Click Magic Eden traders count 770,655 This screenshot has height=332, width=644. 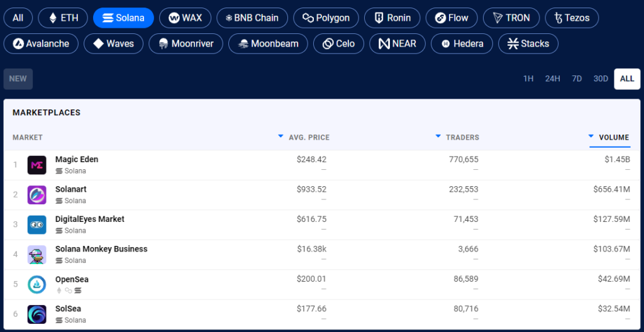coord(464,160)
